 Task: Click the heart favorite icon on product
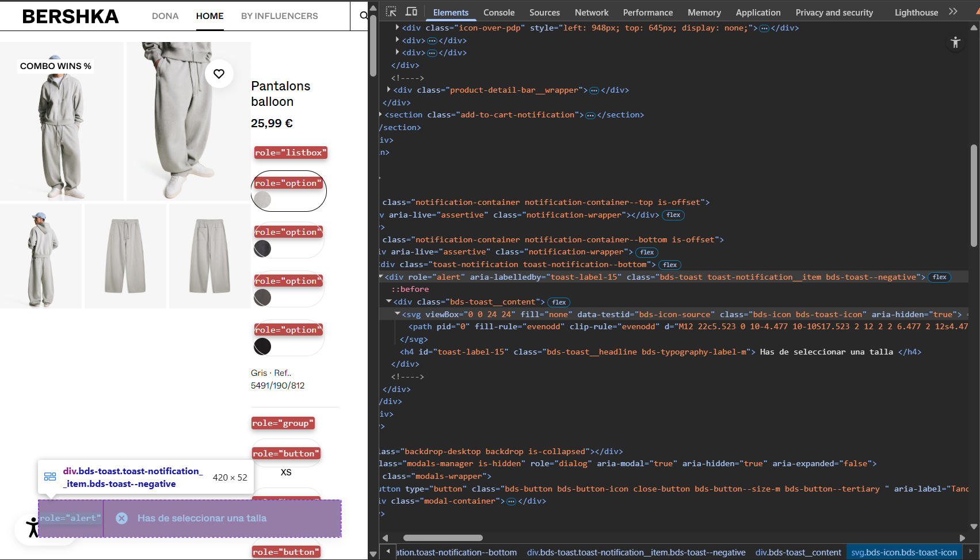pyautogui.click(x=219, y=74)
